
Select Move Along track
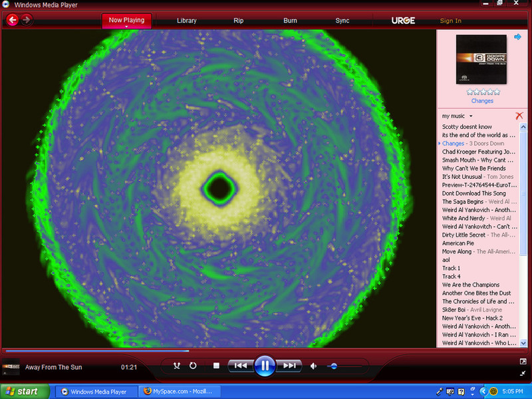[478, 251]
